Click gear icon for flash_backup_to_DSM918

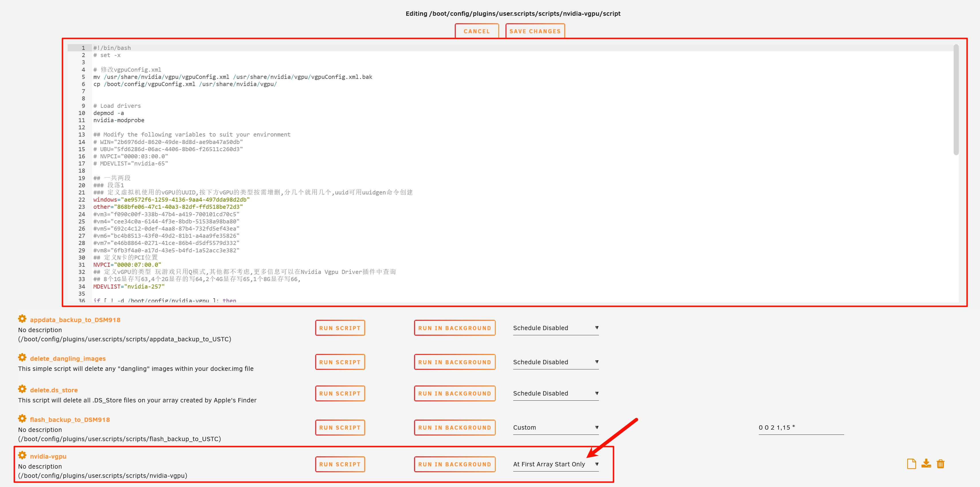point(22,418)
